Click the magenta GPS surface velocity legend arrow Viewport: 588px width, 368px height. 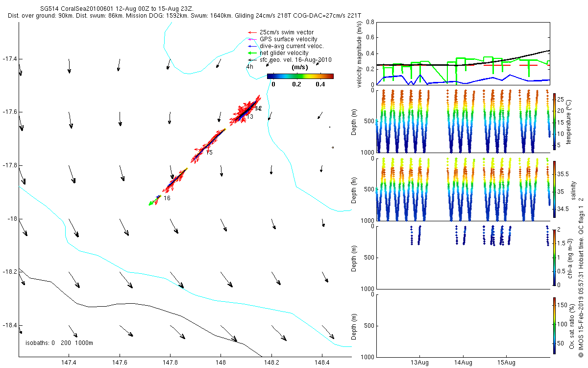[x=252, y=39]
